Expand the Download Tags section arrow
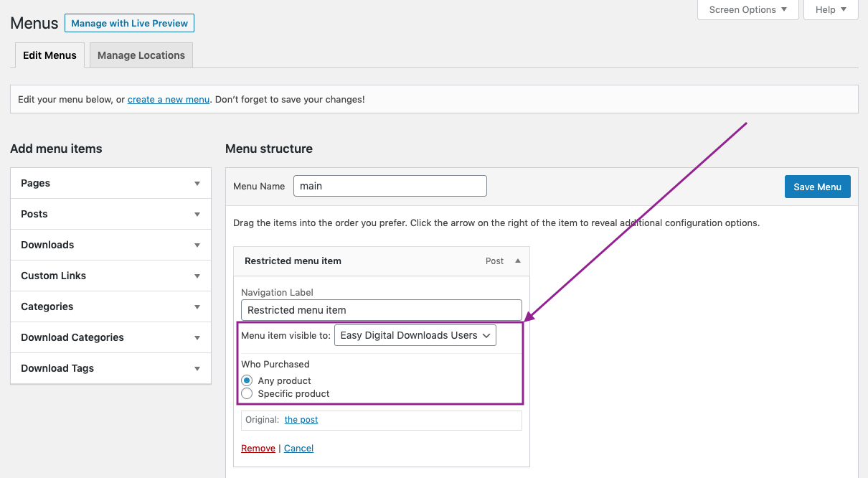 tap(197, 369)
